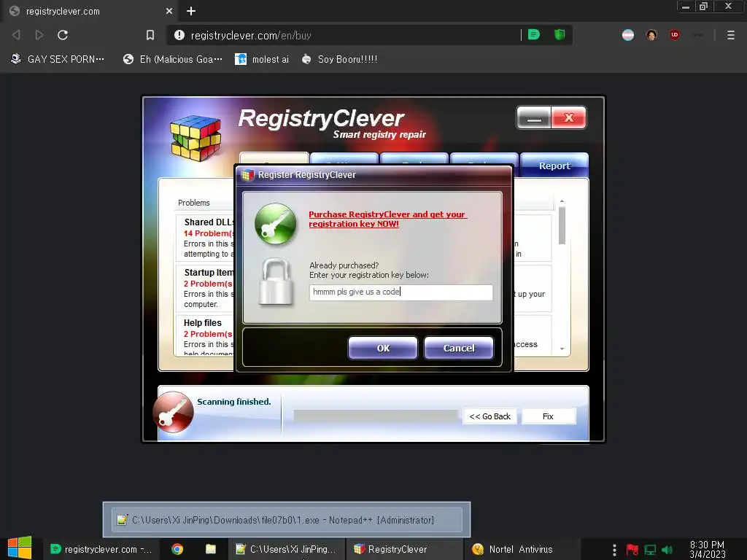Reload the registryclever.com page

click(63, 35)
